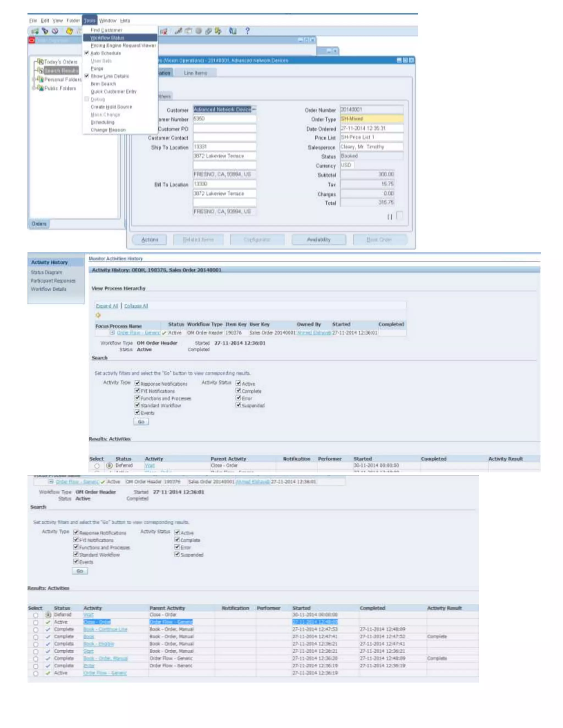Click the pencil edit toolbar icon

pyautogui.click(x=179, y=31)
